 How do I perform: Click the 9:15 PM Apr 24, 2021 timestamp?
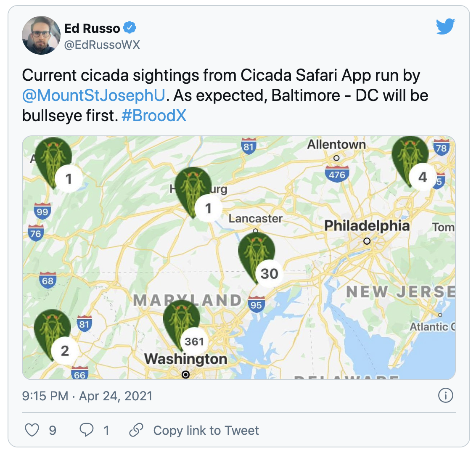87,396
